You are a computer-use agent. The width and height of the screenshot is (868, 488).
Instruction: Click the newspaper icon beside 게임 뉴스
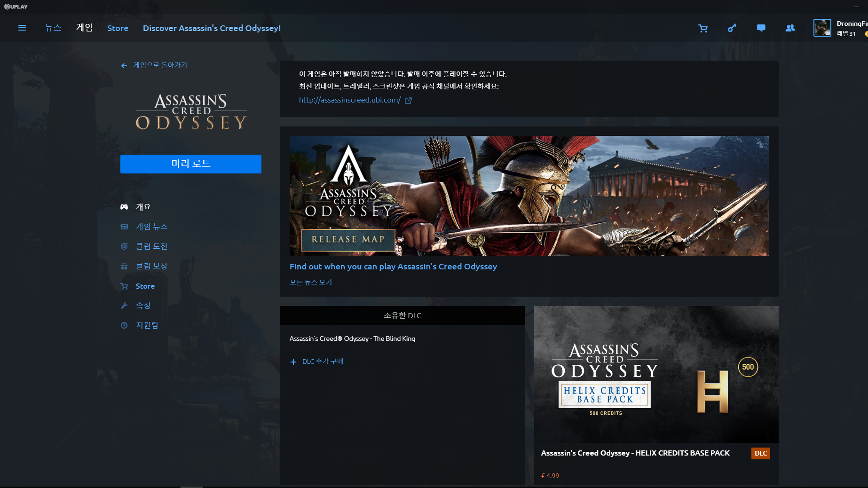coord(124,227)
